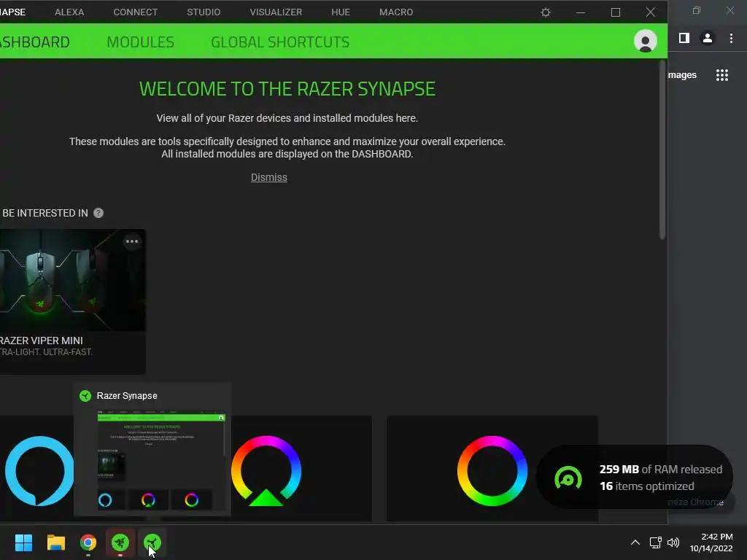Open the Viper Mini card options menu
Image resolution: width=747 pixels, height=560 pixels.
click(x=132, y=241)
